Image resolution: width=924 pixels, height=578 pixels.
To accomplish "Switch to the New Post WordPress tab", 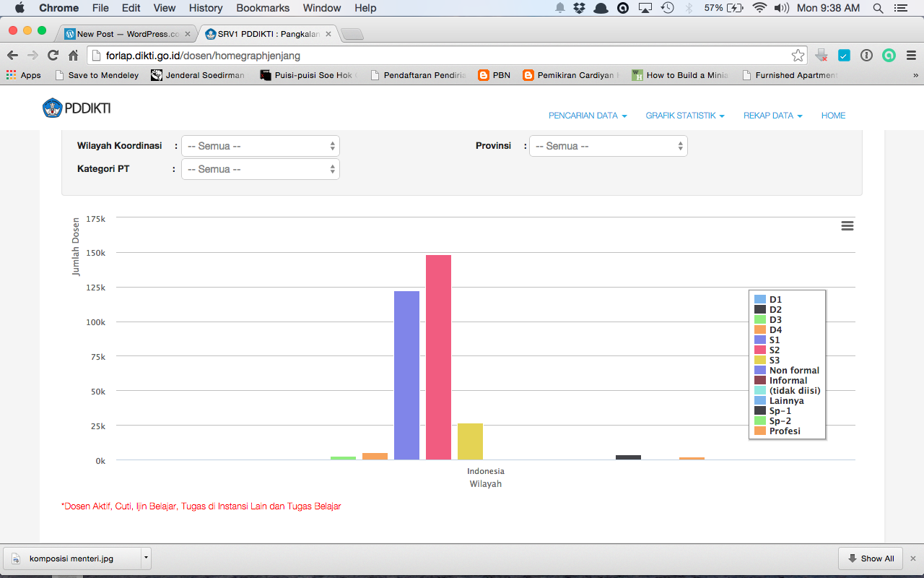I will [x=127, y=34].
